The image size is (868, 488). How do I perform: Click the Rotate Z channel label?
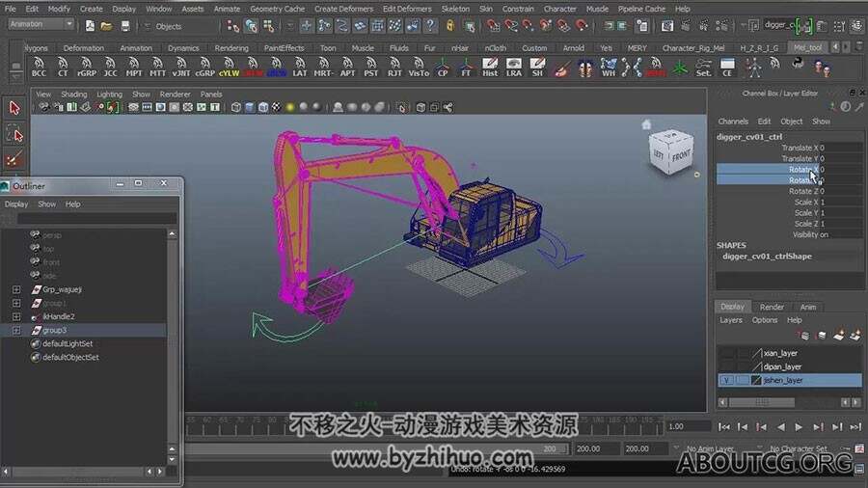[803, 191]
